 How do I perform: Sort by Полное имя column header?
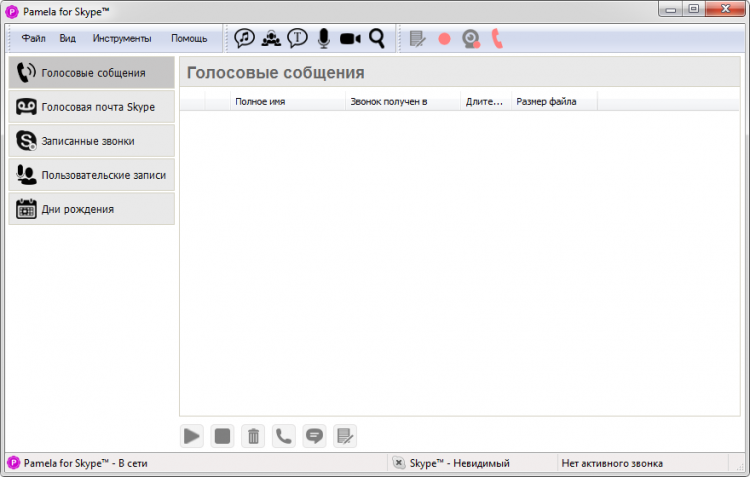(287, 101)
